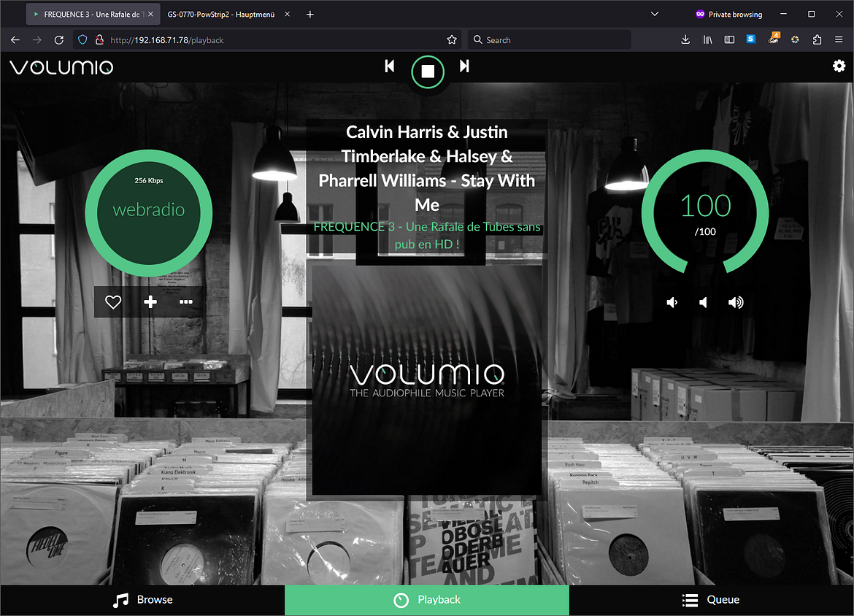This screenshot has width=854, height=616.
Task: Add the station to favourites with the heart
Action: pyautogui.click(x=112, y=301)
